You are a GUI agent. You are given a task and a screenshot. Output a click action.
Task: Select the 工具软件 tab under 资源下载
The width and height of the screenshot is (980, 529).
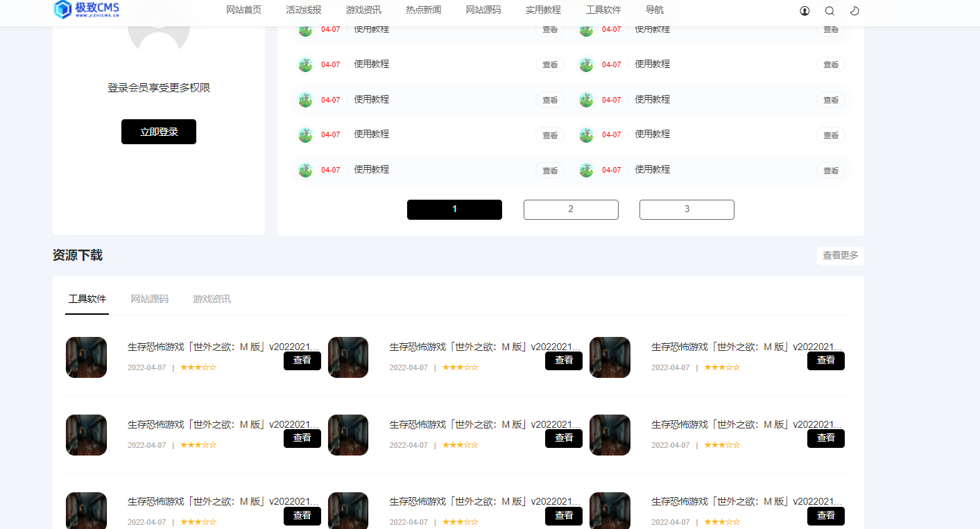tap(87, 300)
